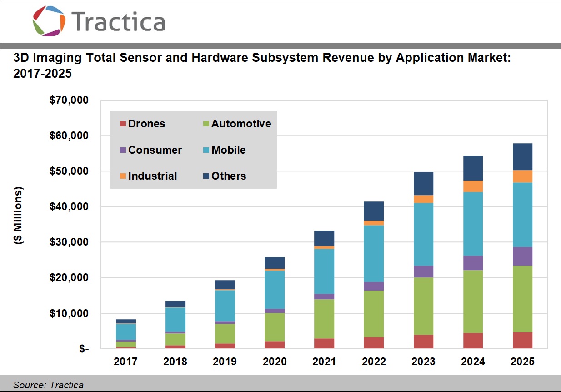The width and height of the screenshot is (561, 392).
Task: Expand the 2025 stacked bar details
Action: pos(523,246)
